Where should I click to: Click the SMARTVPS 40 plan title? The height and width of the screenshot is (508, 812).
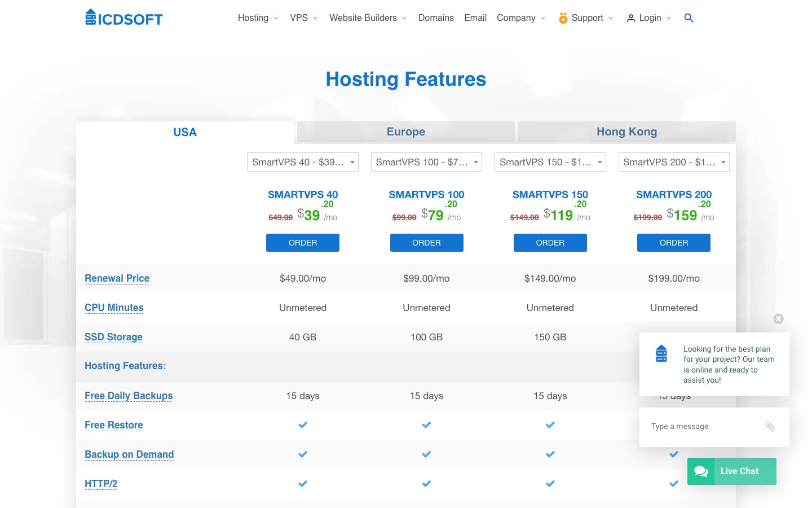pyautogui.click(x=303, y=195)
